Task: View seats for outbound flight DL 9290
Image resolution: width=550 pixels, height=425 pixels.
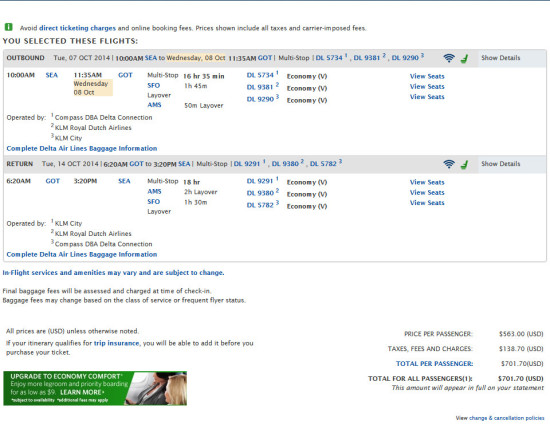Action: (427, 97)
